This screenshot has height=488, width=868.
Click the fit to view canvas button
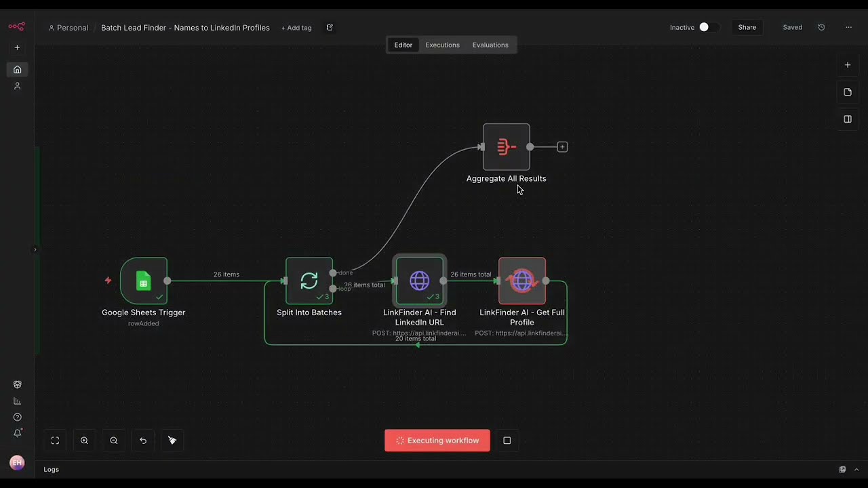(55, 441)
